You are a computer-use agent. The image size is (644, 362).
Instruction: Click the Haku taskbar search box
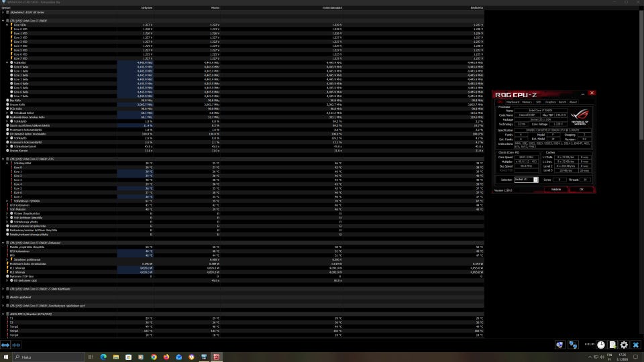[x=48, y=357]
